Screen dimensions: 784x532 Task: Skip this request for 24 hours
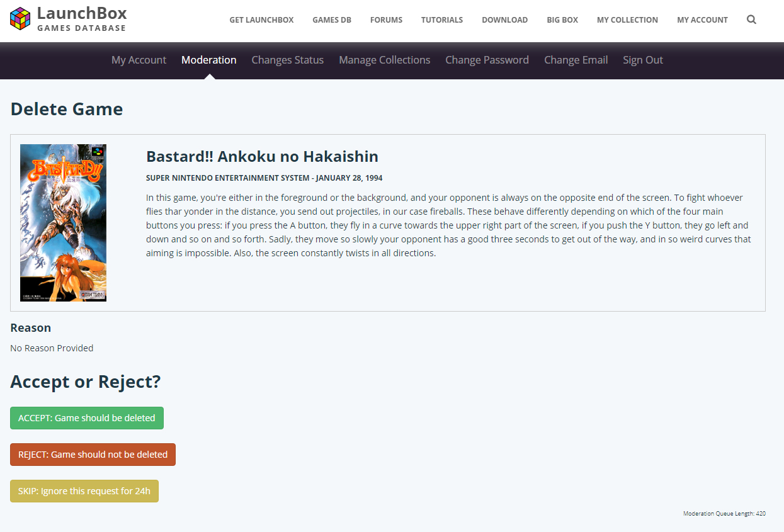point(84,491)
